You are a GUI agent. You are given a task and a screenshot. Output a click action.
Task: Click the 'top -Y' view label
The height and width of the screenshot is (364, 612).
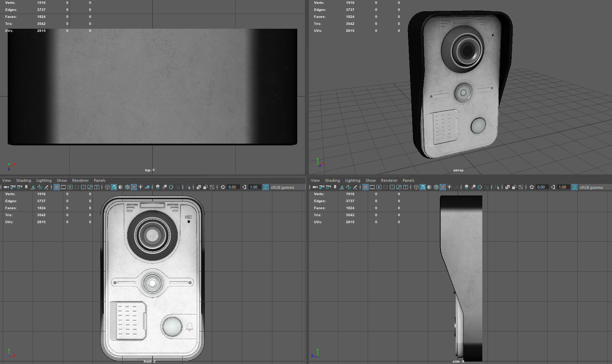[150, 170]
